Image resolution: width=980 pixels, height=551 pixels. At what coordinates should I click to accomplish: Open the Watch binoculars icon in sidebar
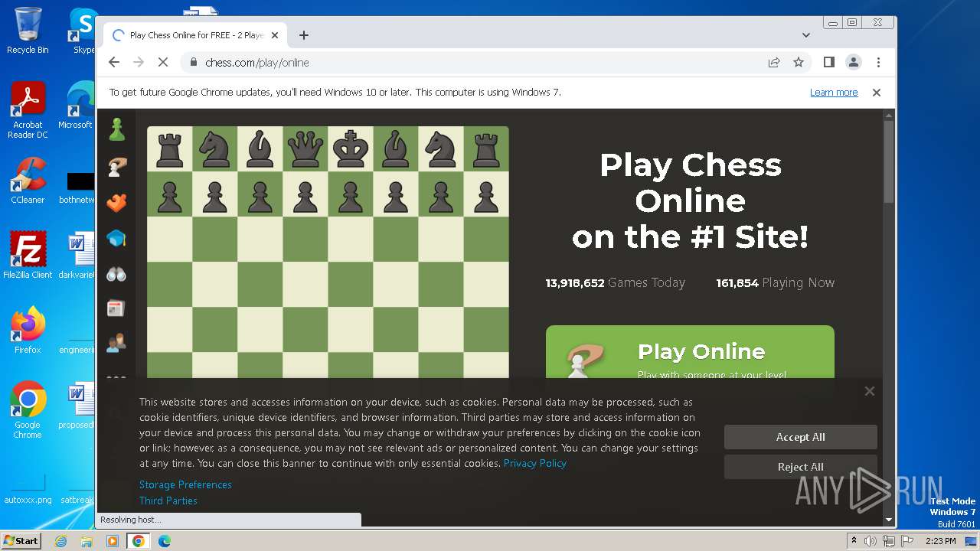(116, 274)
